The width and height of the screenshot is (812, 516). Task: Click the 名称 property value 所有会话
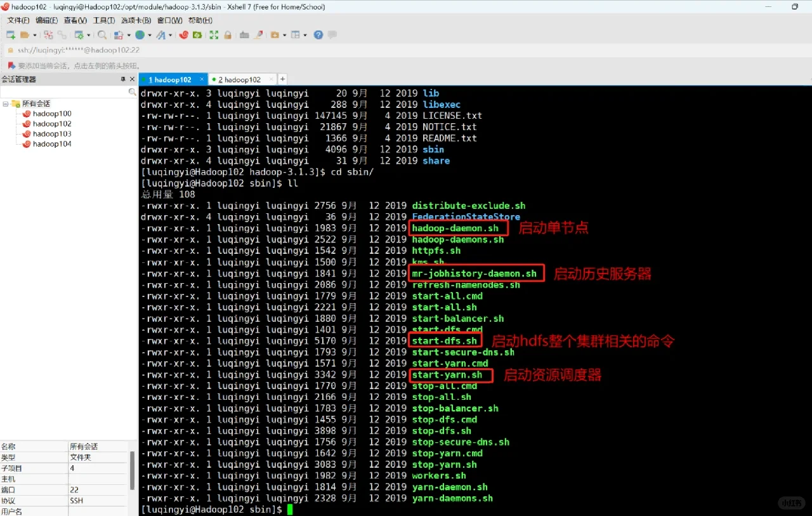pos(84,446)
